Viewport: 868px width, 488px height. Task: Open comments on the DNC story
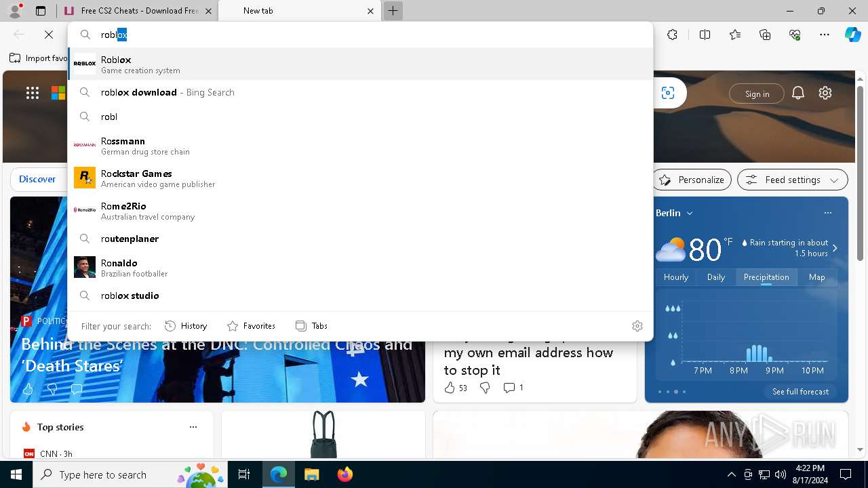click(x=77, y=389)
